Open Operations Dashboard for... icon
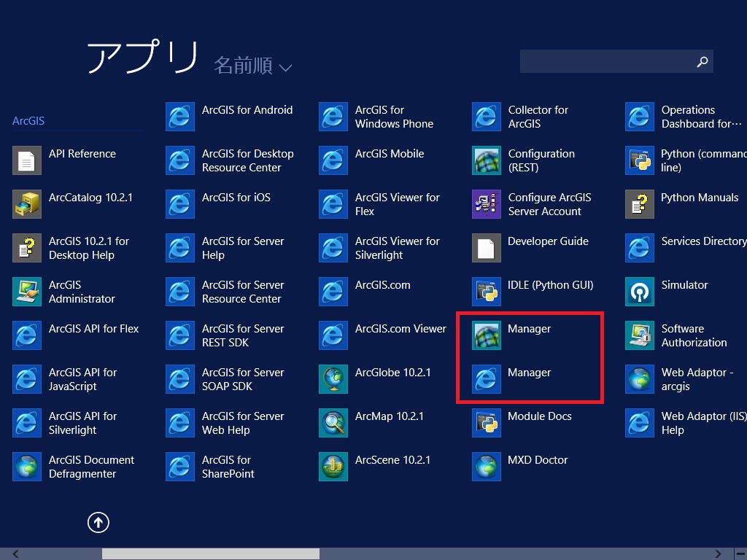Viewport: 747px width, 560px height. click(x=639, y=117)
